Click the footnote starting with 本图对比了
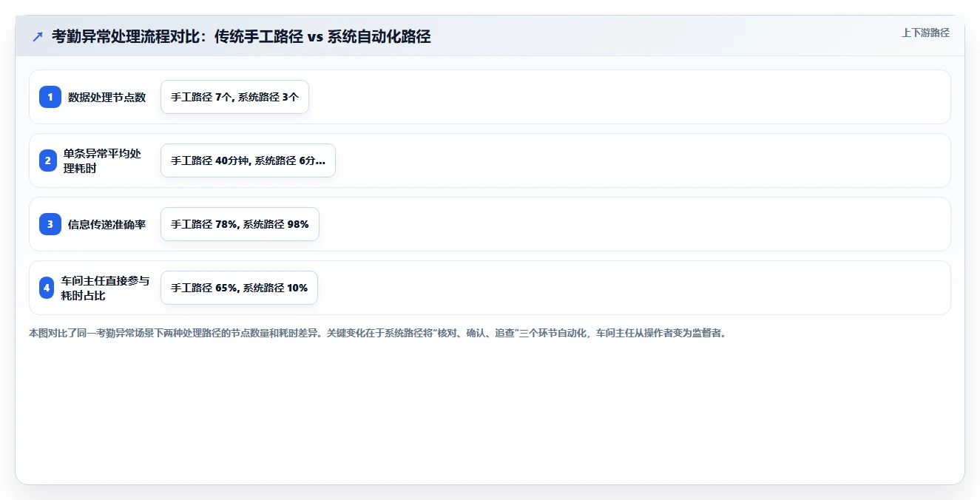The height and width of the screenshot is (500, 980). 377,334
